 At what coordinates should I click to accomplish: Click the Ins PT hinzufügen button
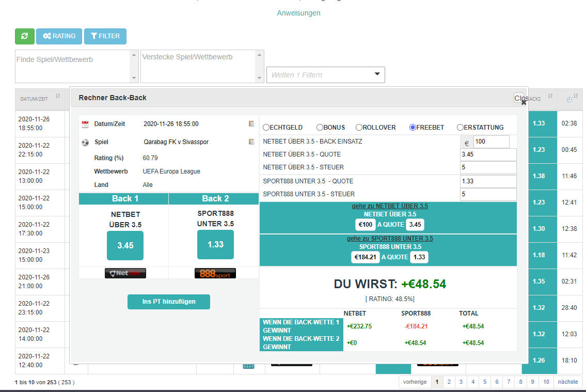click(169, 302)
